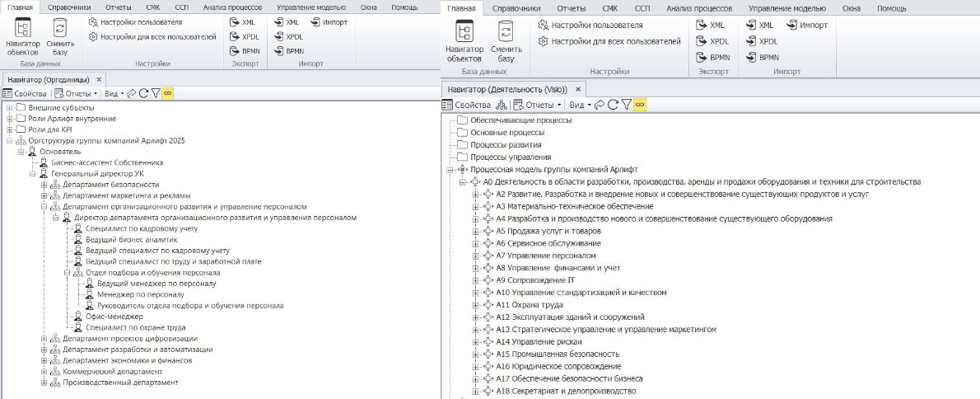Click Сменить базу in the right window ribbon

(506, 43)
